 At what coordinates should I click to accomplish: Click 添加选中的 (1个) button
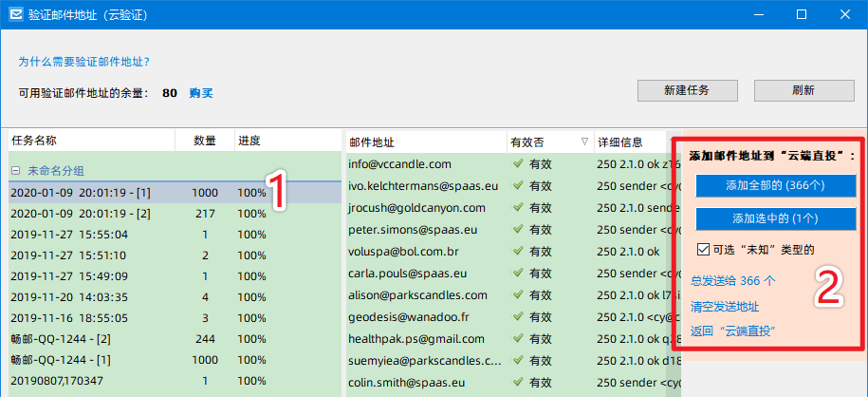[x=776, y=219]
